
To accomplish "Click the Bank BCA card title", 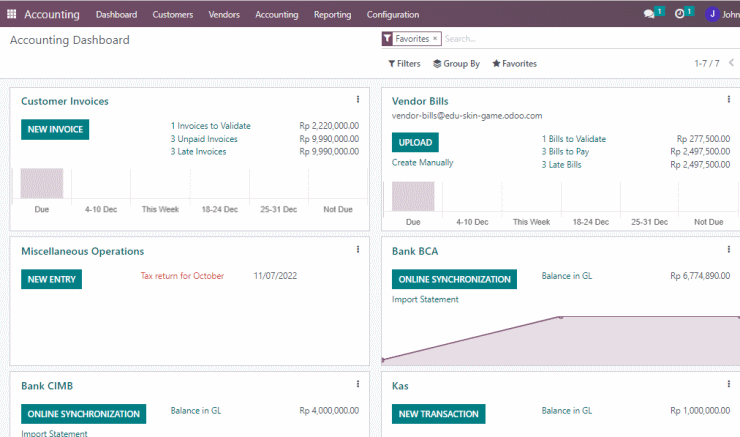I will point(415,251).
